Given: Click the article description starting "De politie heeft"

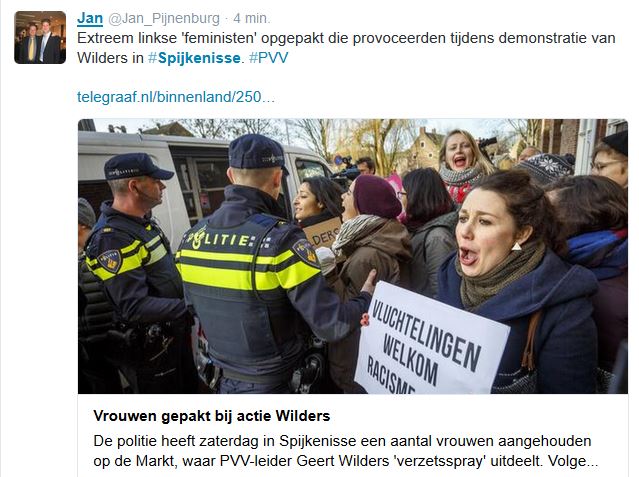Looking at the screenshot, I should (346, 451).
